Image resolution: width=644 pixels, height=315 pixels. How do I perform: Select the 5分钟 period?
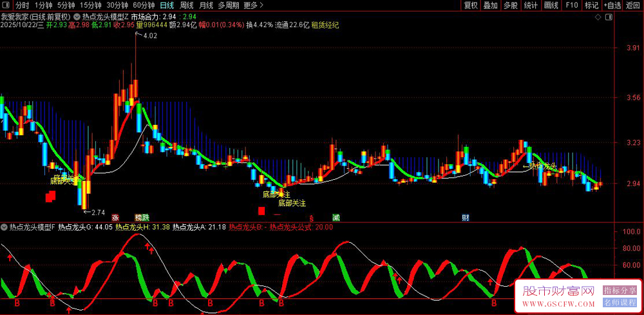(66, 5)
